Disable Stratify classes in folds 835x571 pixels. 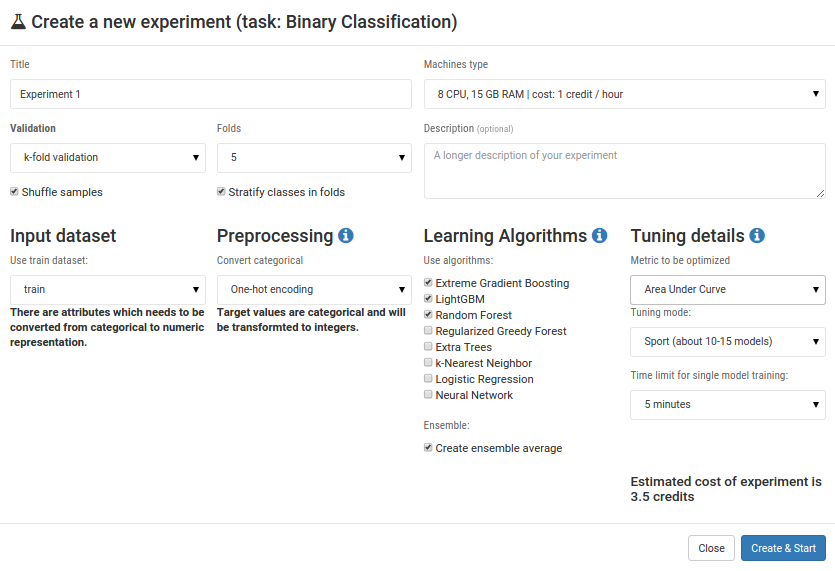click(x=222, y=192)
